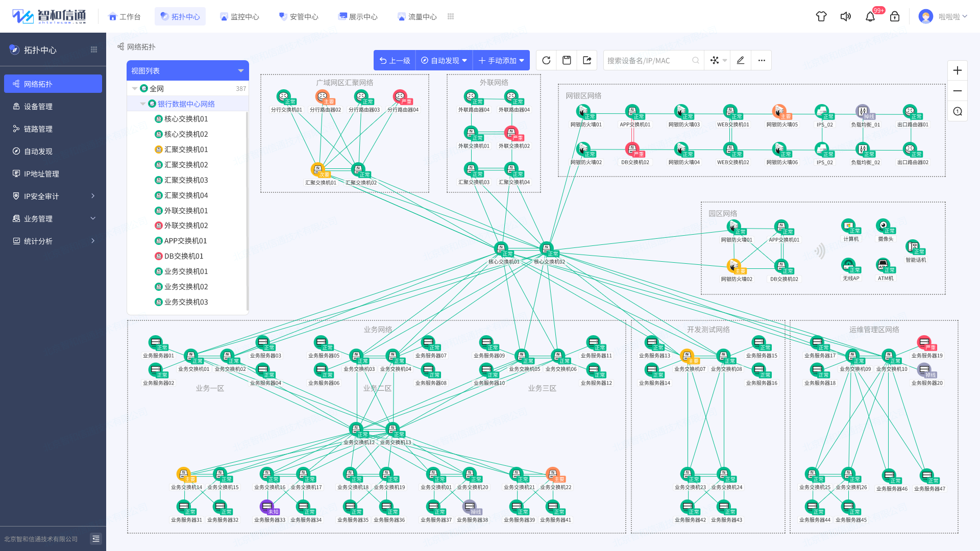980x551 pixels.
Task: Select 外联交换机02 in view list
Action: coord(187,226)
